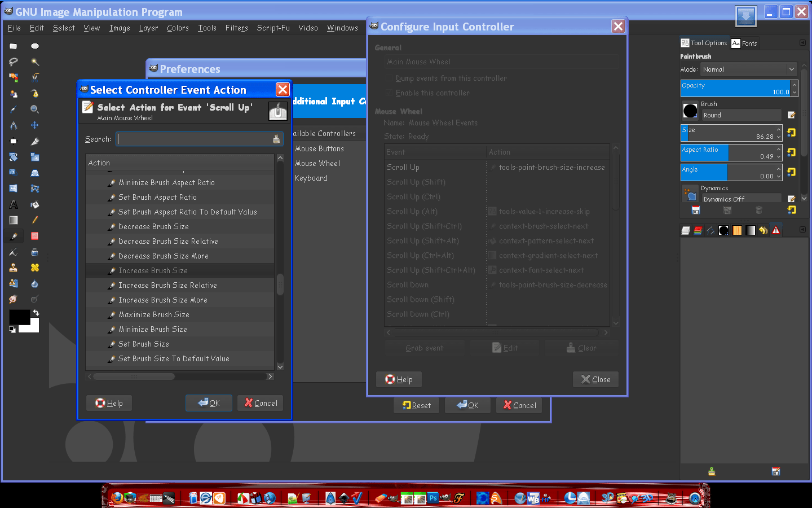Reset brush Size to default
812x508 pixels.
coord(792,133)
